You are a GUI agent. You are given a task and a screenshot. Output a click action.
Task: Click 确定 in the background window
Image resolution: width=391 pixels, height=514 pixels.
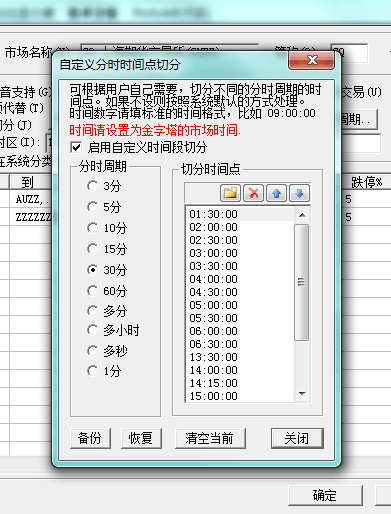click(325, 495)
